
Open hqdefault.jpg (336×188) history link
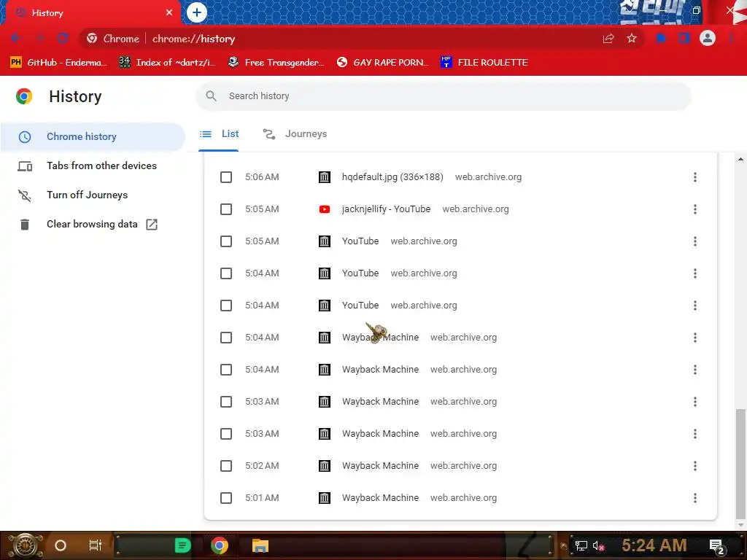(392, 177)
